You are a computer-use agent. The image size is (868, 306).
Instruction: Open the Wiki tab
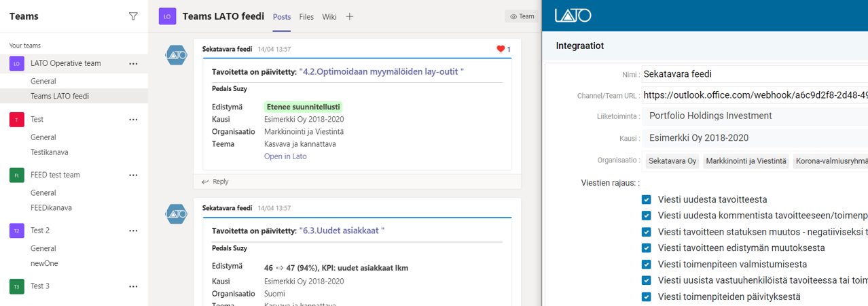click(x=329, y=17)
